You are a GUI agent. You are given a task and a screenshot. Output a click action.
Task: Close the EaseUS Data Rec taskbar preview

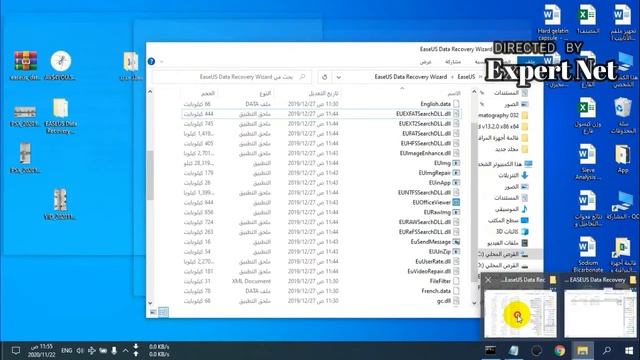488,280
